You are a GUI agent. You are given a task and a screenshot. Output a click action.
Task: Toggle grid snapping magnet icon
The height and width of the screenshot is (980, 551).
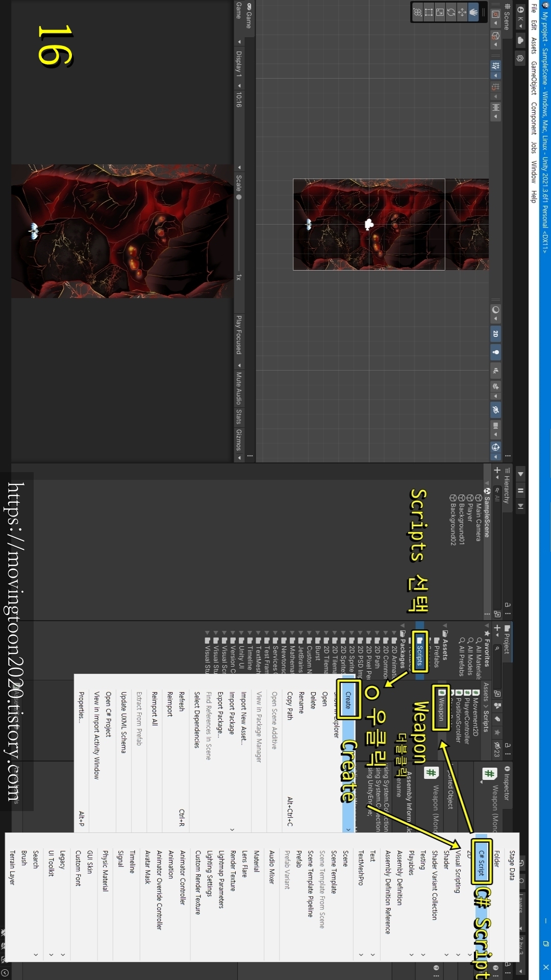pyautogui.click(x=495, y=88)
